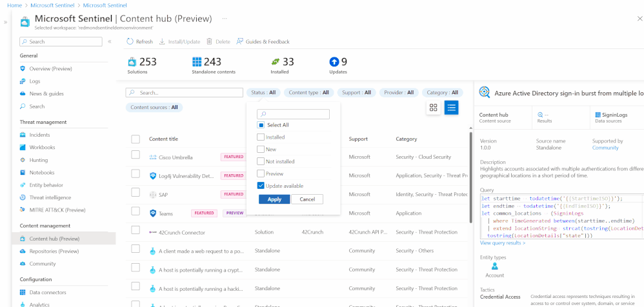The height and width of the screenshot is (307, 644).
Task: Click the Standalone contents grid icon
Action: click(x=197, y=62)
